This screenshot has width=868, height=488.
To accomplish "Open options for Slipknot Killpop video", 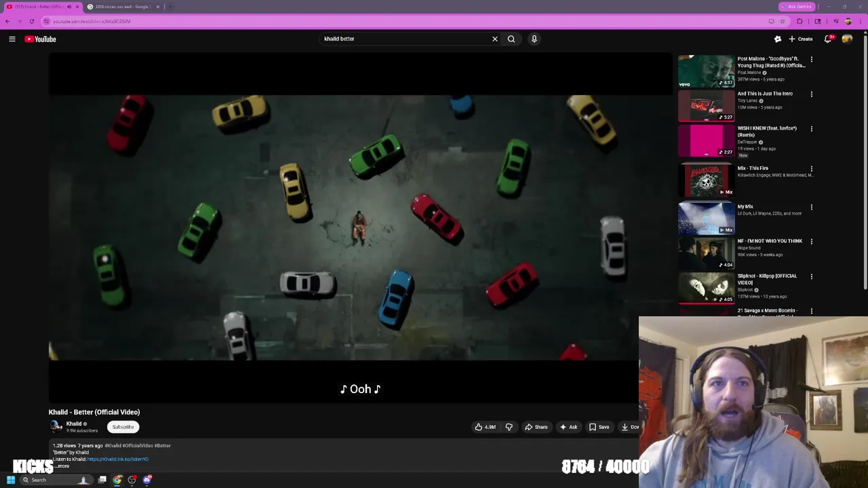I will (812, 277).
